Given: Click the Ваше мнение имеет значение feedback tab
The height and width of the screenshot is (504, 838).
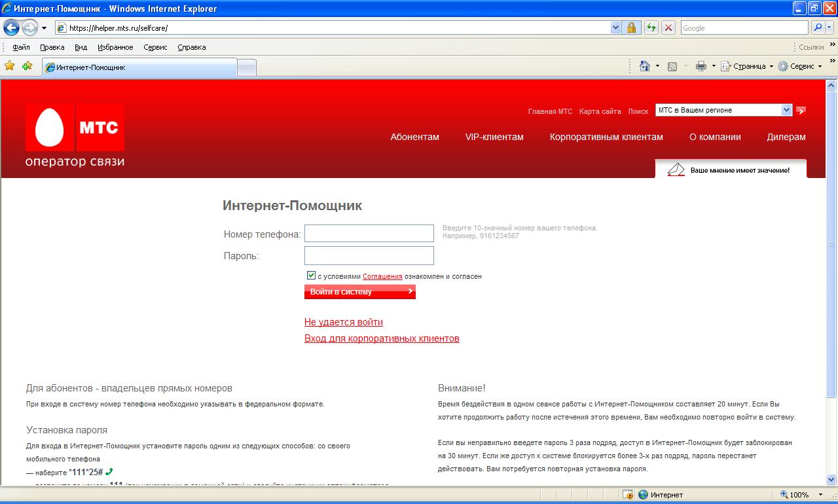Looking at the screenshot, I should coord(731,169).
